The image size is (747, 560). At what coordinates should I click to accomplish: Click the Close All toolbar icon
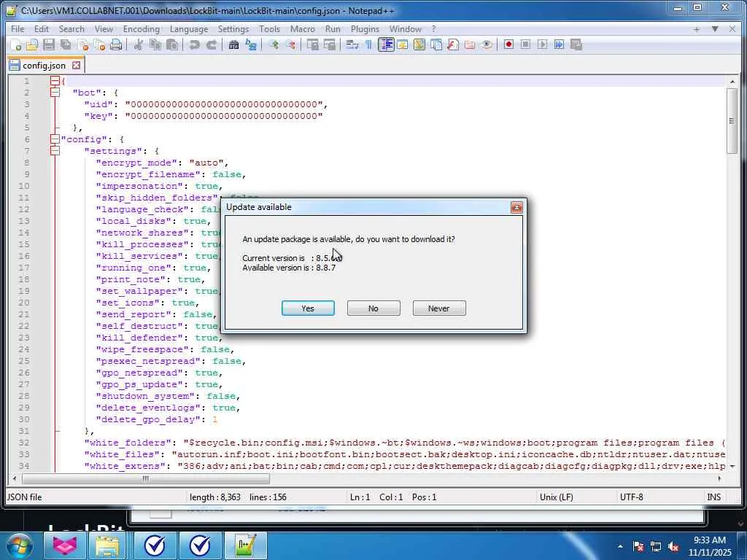point(99,44)
